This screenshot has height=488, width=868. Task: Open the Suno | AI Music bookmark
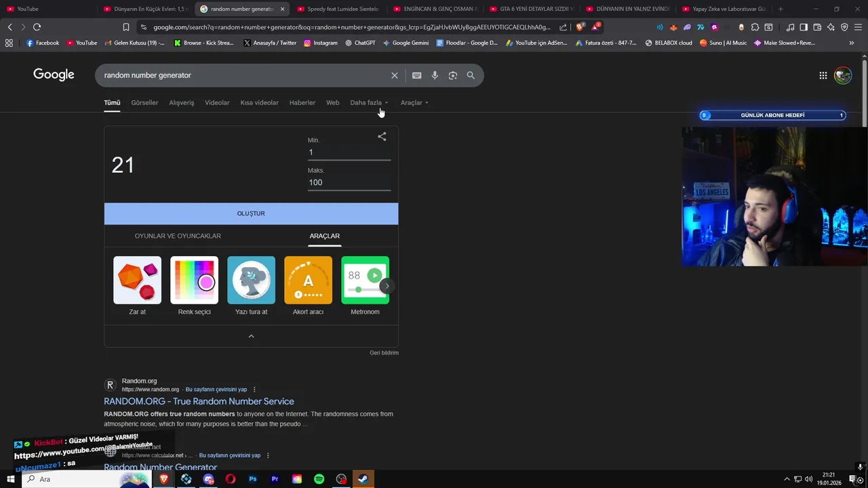pyautogui.click(x=723, y=43)
